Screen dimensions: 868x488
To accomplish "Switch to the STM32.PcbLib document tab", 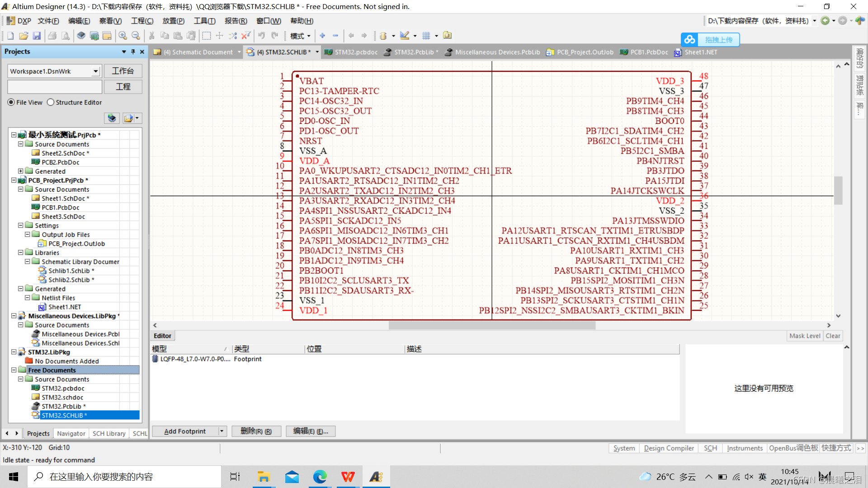I will (413, 52).
